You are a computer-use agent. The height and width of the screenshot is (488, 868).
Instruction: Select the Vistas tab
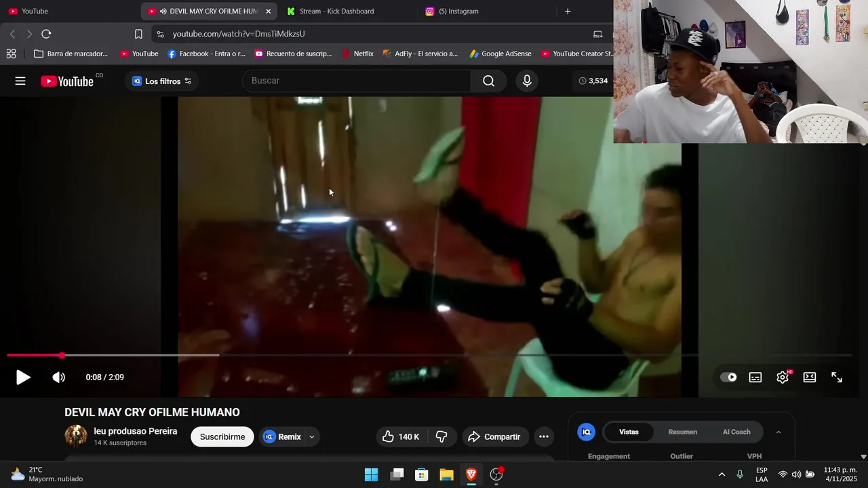click(629, 432)
